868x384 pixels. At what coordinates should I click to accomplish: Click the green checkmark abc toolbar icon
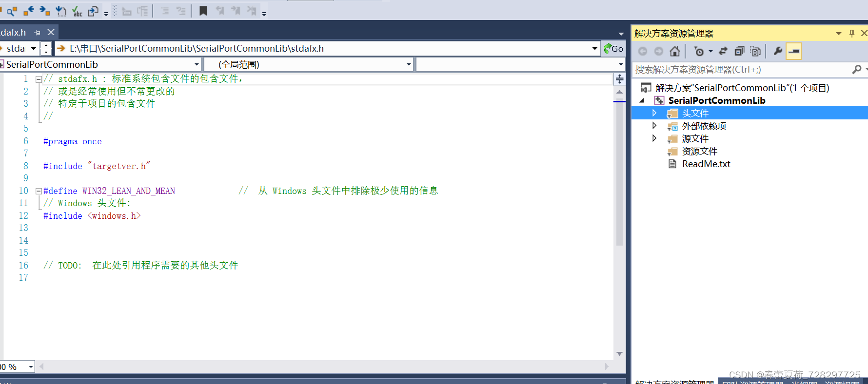point(77,11)
